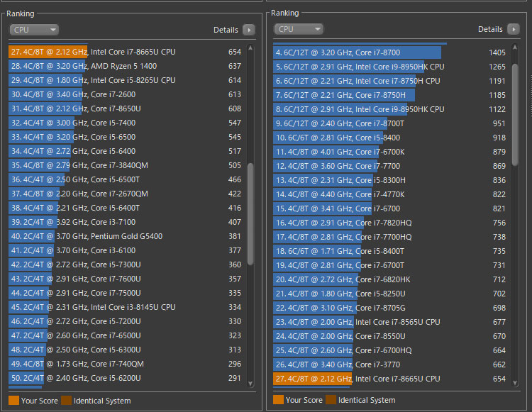Click the Identical System swatch in left panel

pyautogui.click(x=66, y=401)
